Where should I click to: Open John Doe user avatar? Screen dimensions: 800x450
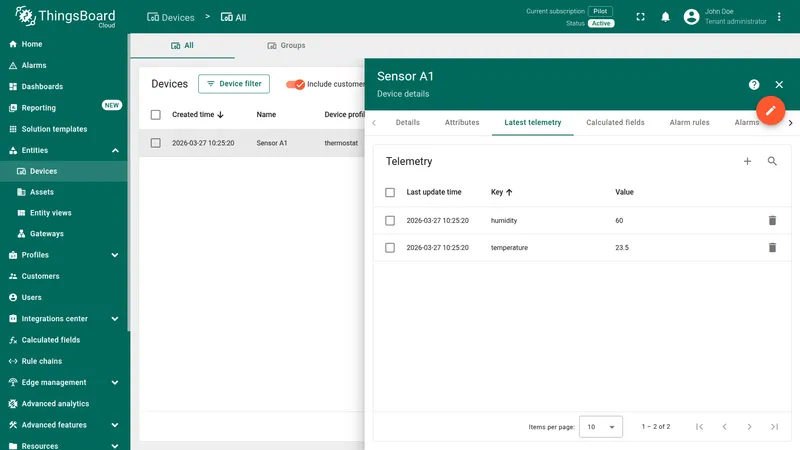691,17
